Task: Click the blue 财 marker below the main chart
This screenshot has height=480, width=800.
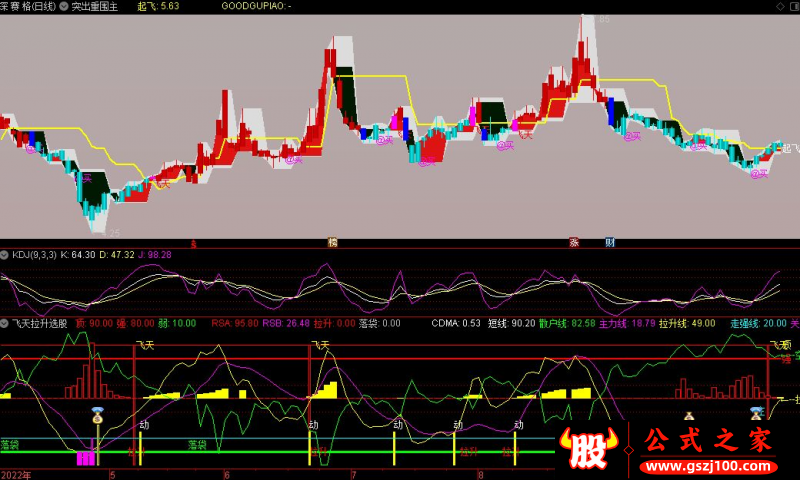Action: click(x=609, y=242)
